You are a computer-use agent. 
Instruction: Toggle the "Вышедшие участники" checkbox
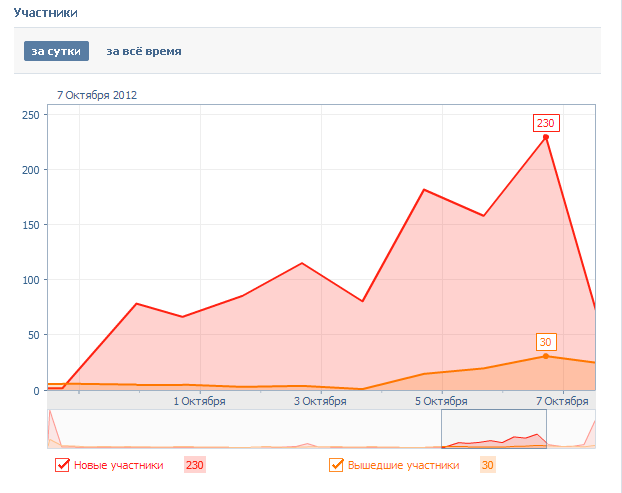pyautogui.click(x=336, y=465)
